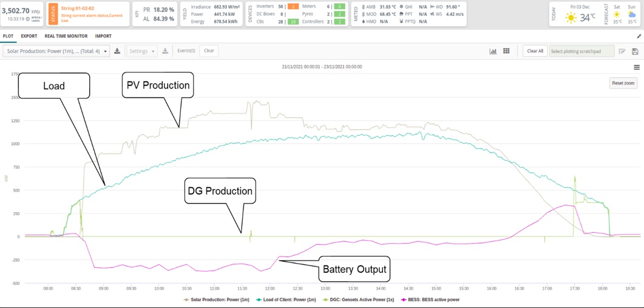Click Saturday's forecast sun icon
This screenshot has height=308, width=644.
point(617,15)
